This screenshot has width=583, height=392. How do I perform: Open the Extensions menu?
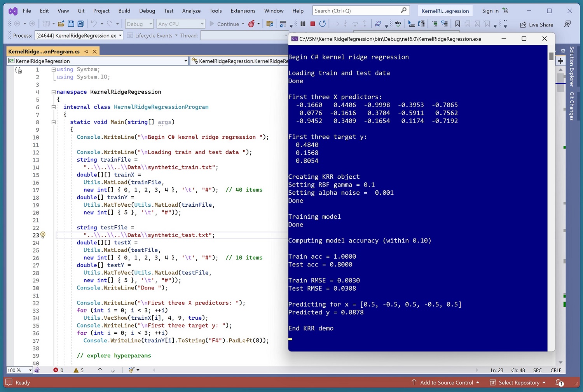(243, 11)
